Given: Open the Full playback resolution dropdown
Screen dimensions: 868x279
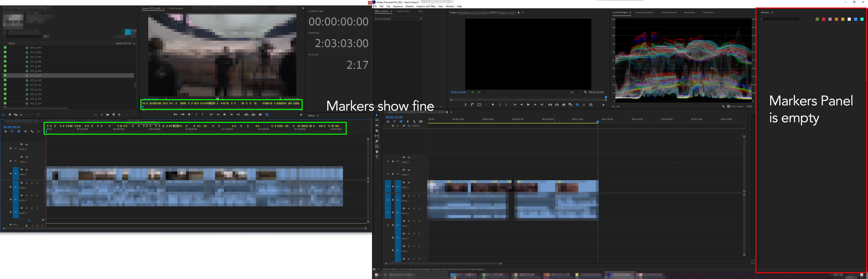Looking at the screenshot, I should (x=575, y=92).
